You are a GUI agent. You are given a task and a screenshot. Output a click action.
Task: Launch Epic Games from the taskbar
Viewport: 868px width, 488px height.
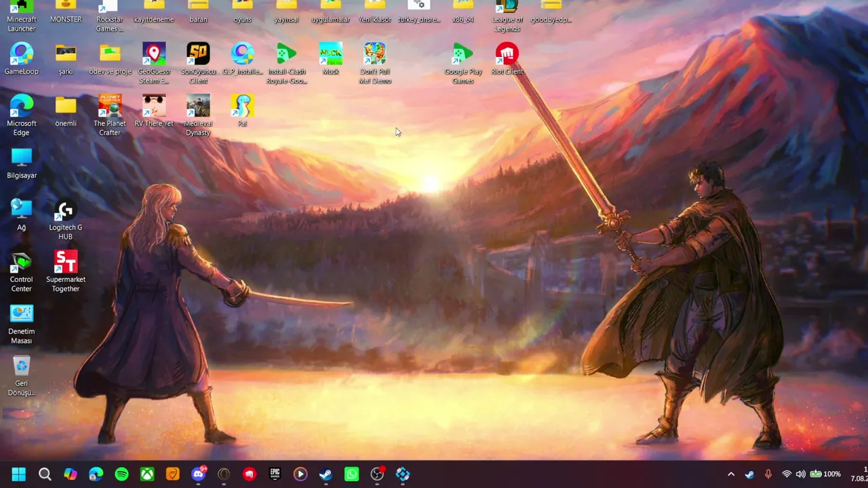click(275, 474)
